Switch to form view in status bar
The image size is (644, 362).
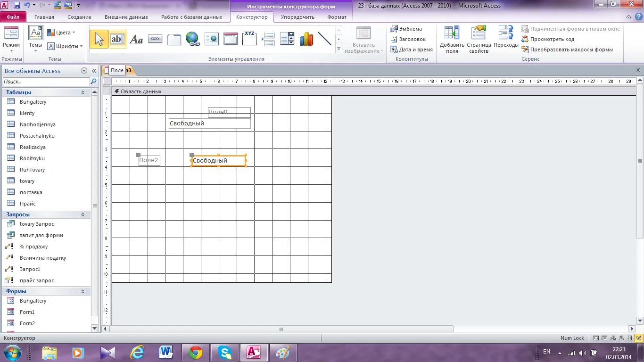coord(596,338)
